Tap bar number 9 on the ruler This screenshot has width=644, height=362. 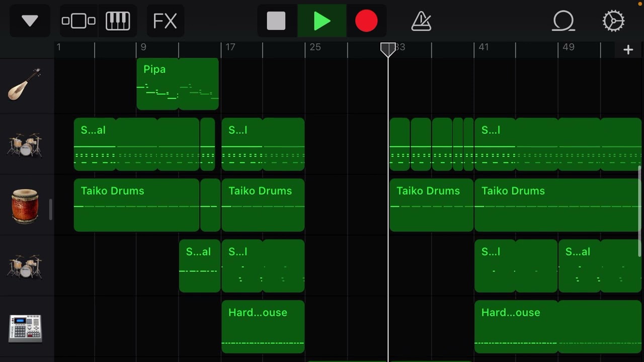pos(143,47)
